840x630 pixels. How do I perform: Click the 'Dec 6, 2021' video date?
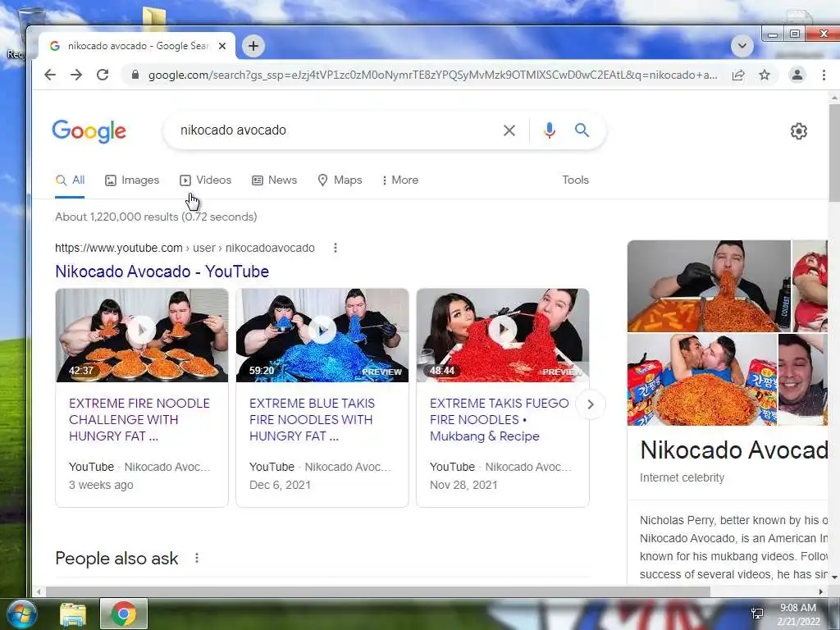point(281,486)
